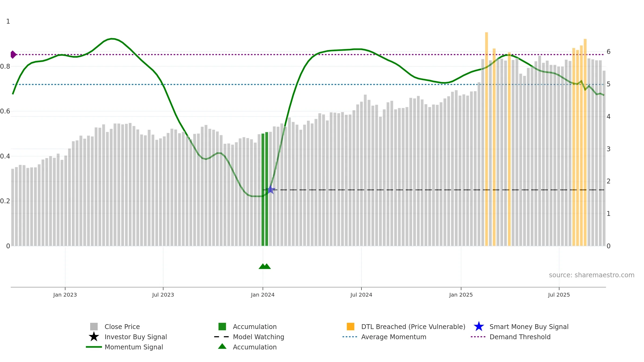Click the blue star legend icon
This screenshot has width=644, height=362.
point(479,327)
